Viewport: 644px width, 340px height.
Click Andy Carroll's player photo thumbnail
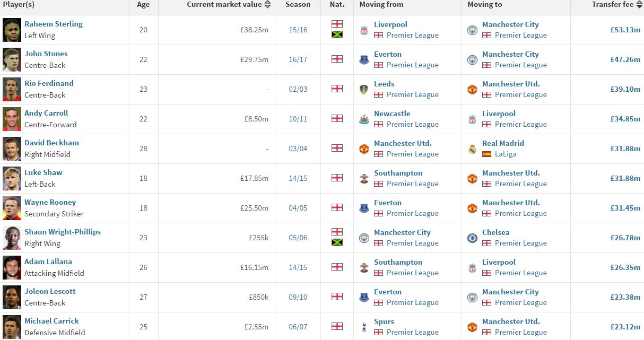tap(12, 118)
